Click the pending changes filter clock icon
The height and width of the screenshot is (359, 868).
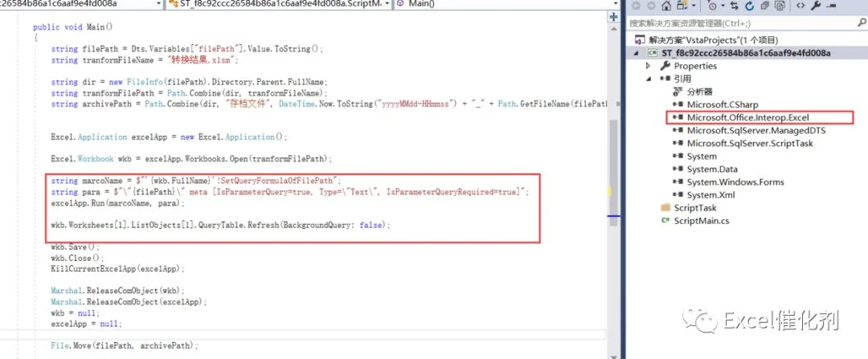(x=712, y=6)
